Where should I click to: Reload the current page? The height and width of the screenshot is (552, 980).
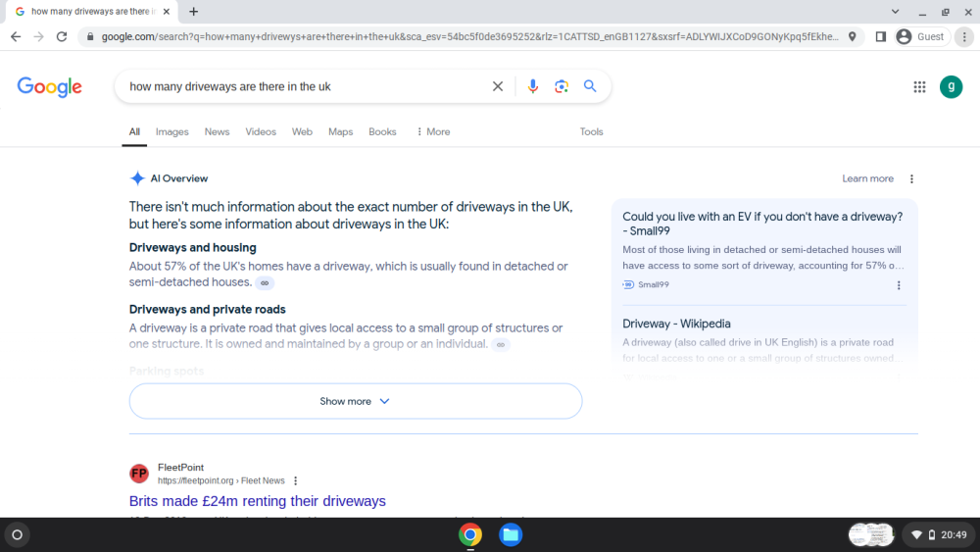click(x=61, y=37)
